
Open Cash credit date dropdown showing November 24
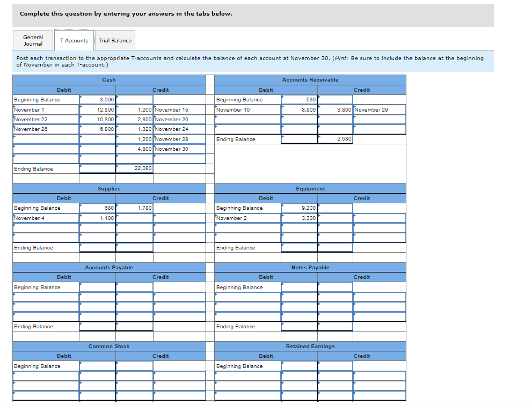point(179,129)
